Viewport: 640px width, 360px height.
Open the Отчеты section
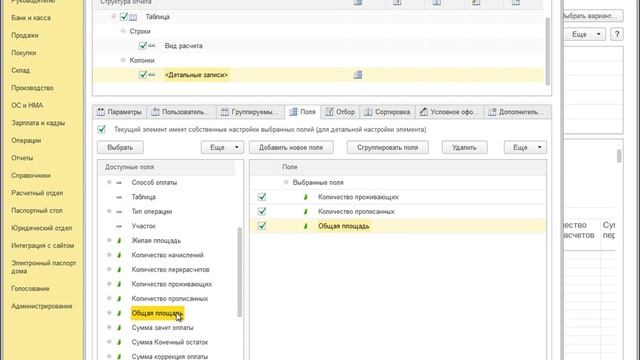coord(22,158)
